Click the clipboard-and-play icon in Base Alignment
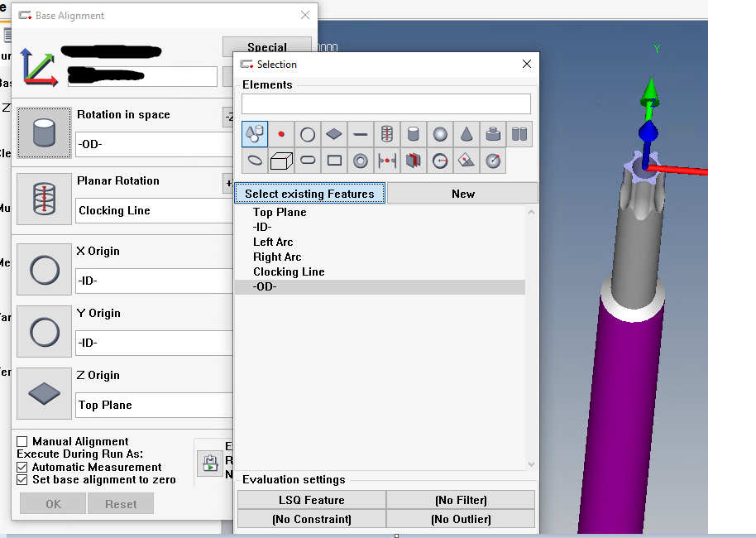The image size is (756, 538). click(210, 463)
